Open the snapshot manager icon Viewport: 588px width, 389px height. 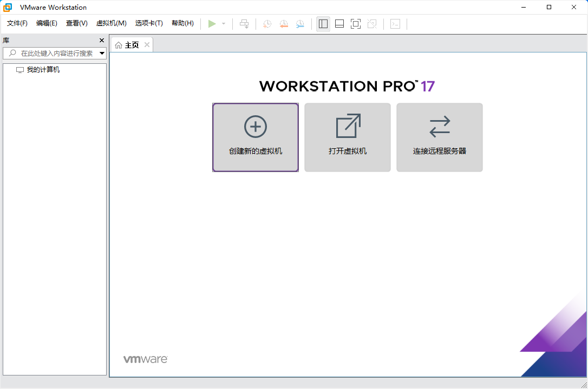click(x=300, y=24)
